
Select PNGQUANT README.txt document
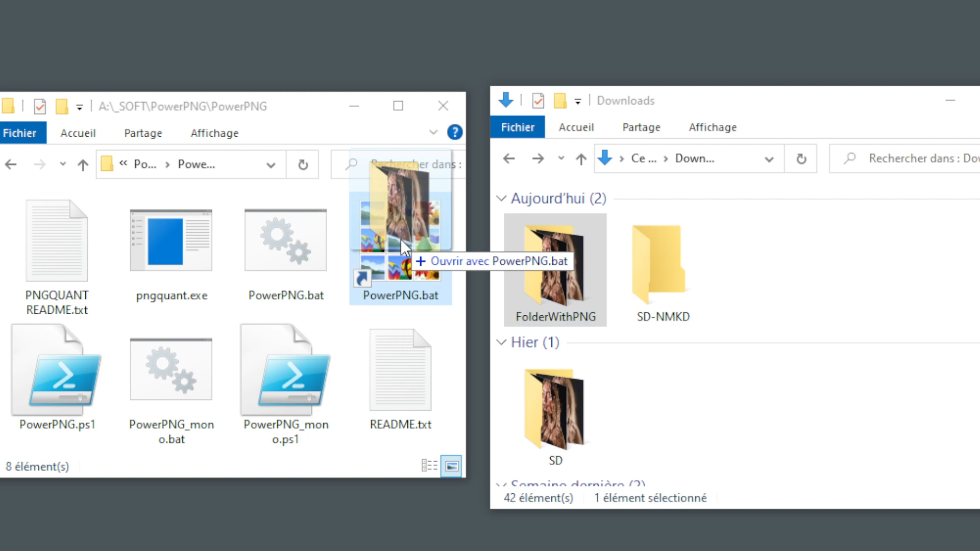[x=57, y=240]
